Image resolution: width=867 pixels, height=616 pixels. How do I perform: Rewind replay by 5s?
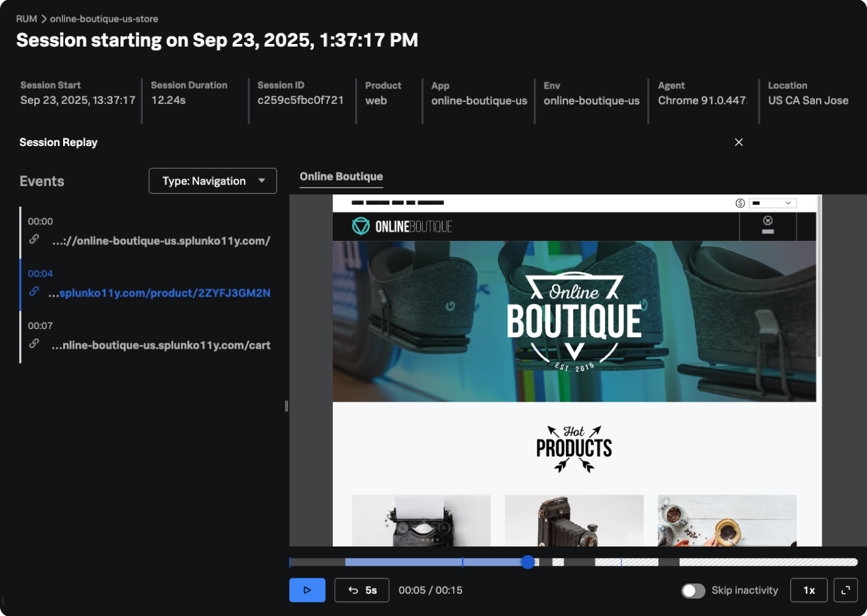[x=361, y=590]
